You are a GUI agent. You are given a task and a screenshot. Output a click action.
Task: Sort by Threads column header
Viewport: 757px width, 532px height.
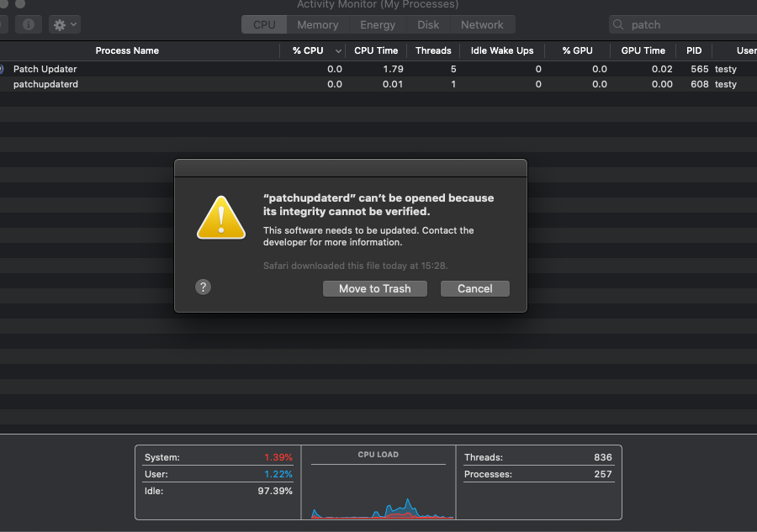pos(433,50)
